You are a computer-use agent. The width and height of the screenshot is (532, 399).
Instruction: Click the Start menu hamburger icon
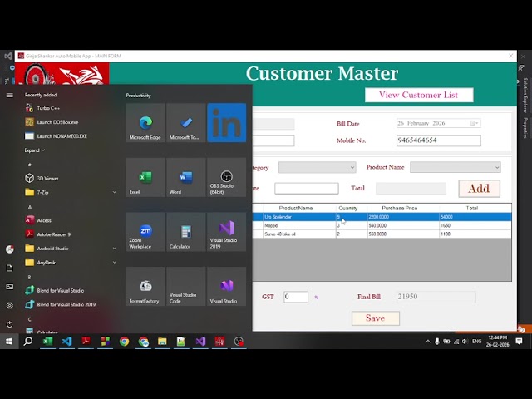(x=9, y=96)
